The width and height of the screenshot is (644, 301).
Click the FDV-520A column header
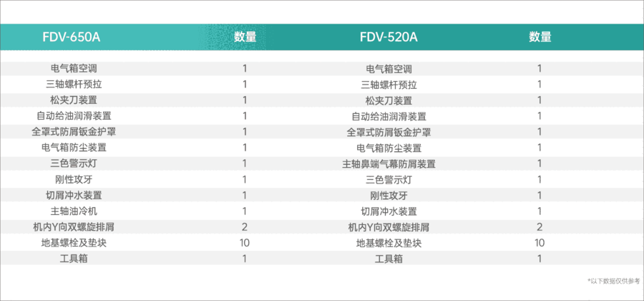tap(389, 37)
